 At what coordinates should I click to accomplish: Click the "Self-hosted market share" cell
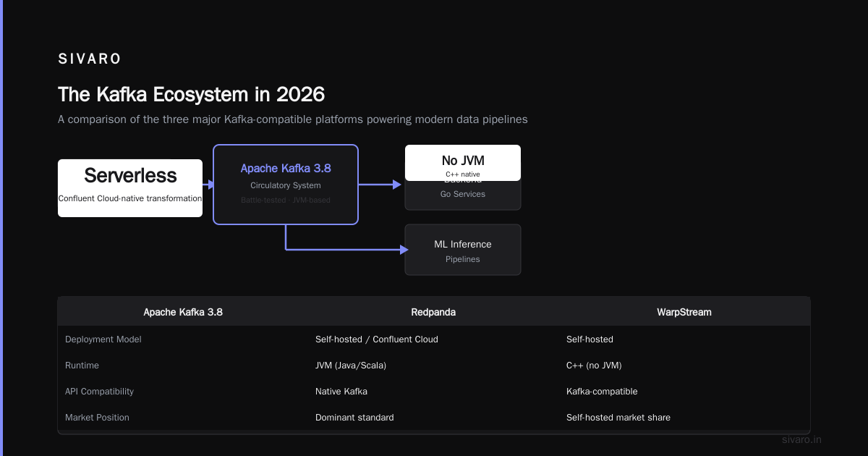click(x=618, y=418)
